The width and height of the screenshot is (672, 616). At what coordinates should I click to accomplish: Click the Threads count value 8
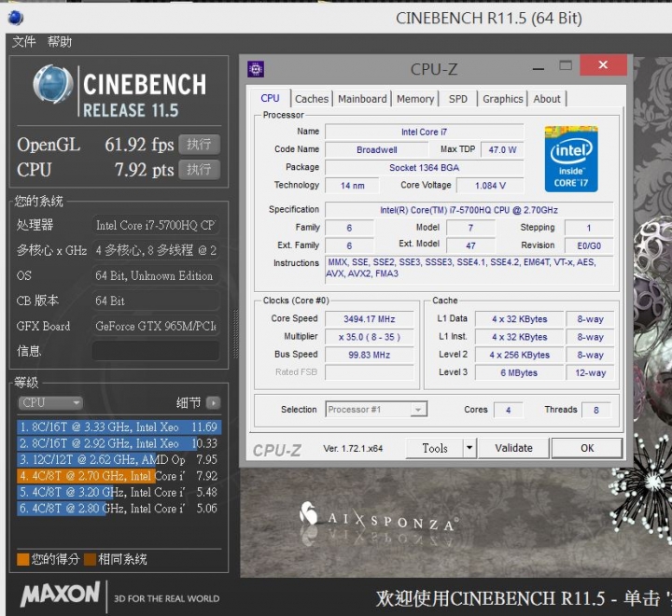point(595,410)
